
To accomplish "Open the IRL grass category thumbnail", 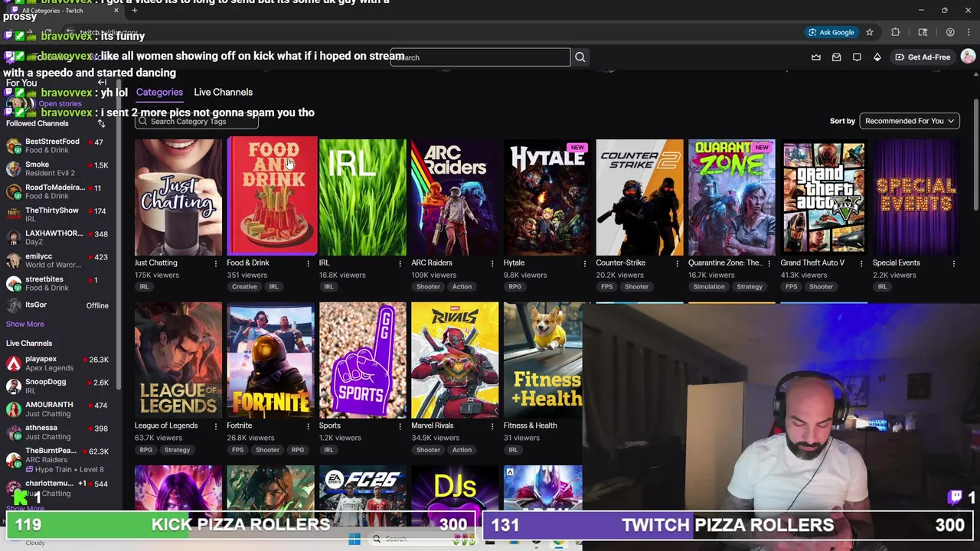I will [x=363, y=197].
